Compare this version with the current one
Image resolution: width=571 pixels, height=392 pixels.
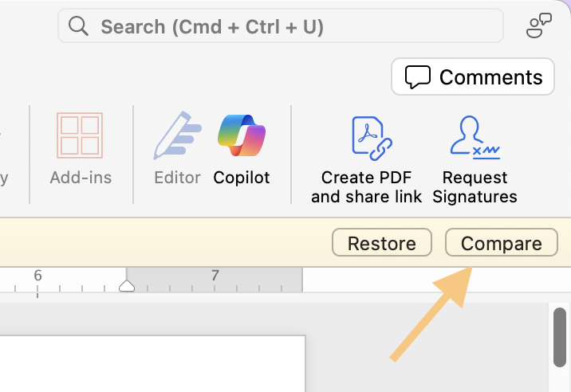tap(501, 242)
